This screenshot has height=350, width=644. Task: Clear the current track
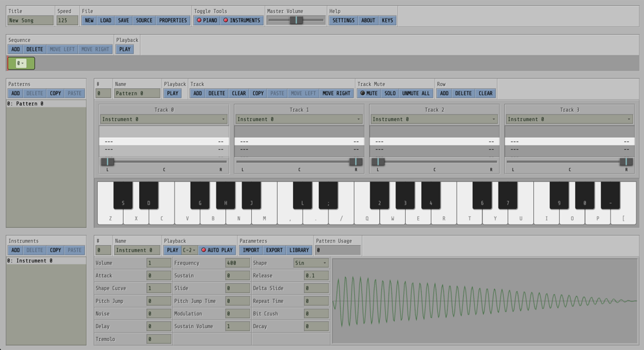pos(239,93)
